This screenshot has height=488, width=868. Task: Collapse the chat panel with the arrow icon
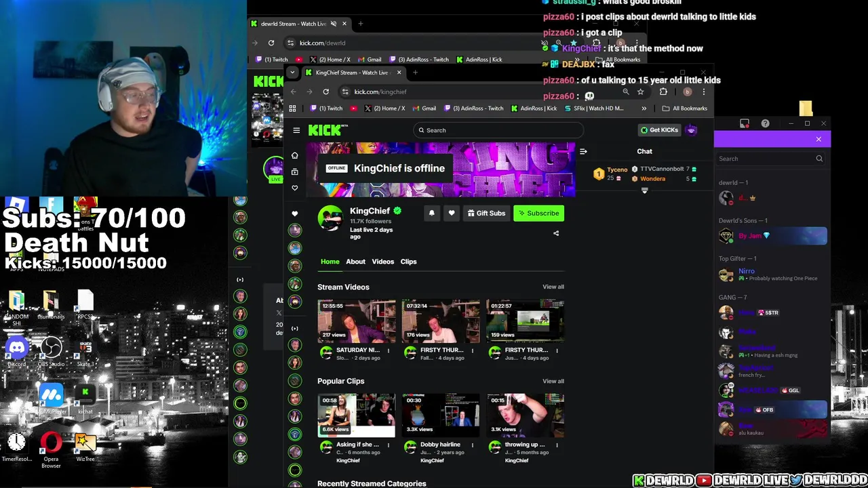point(583,151)
